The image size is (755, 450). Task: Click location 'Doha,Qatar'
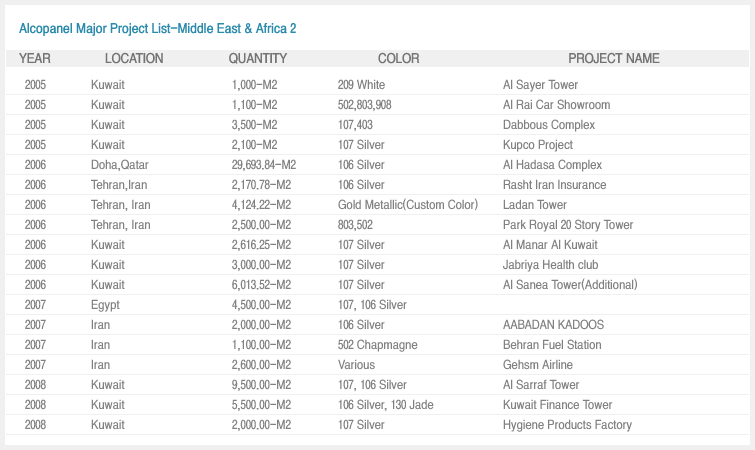[x=119, y=165]
